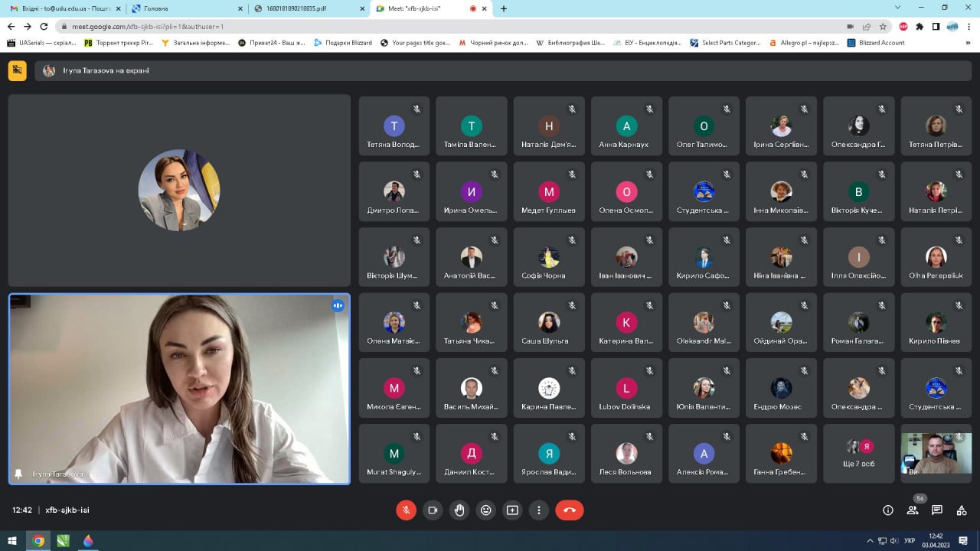This screenshot has width=980, height=551.
Task: Raise hand in the meeting
Action: (459, 510)
